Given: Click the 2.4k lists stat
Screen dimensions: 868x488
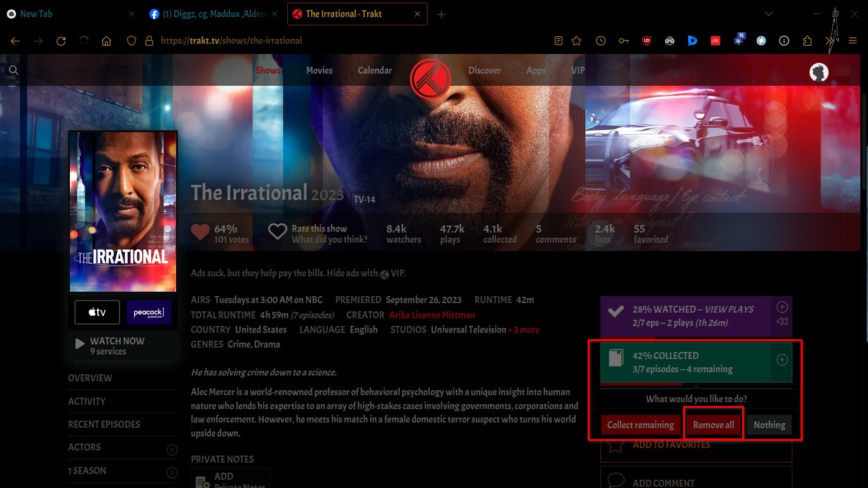Looking at the screenshot, I should click(604, 234).
